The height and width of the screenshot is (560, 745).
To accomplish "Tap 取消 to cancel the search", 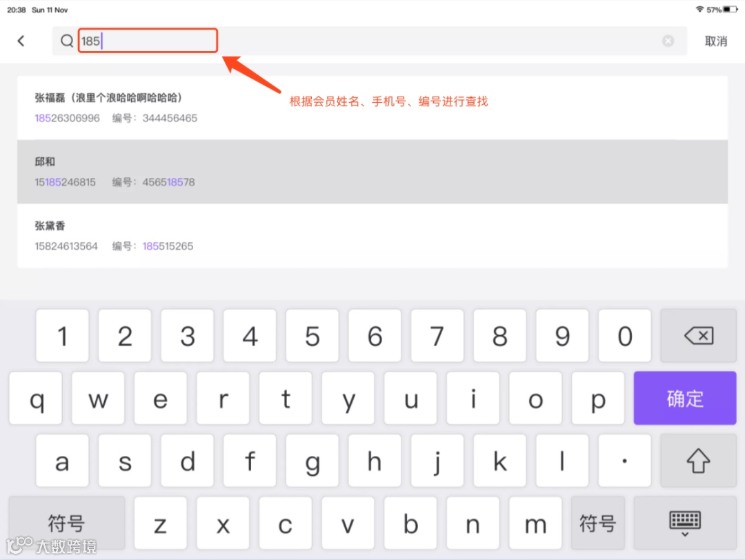I will click(715, 41).
